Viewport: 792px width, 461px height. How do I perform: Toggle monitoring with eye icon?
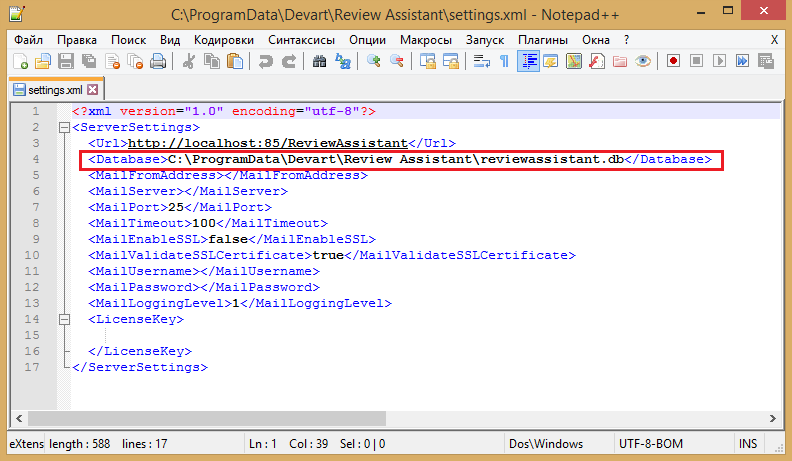tap(643, 62)
